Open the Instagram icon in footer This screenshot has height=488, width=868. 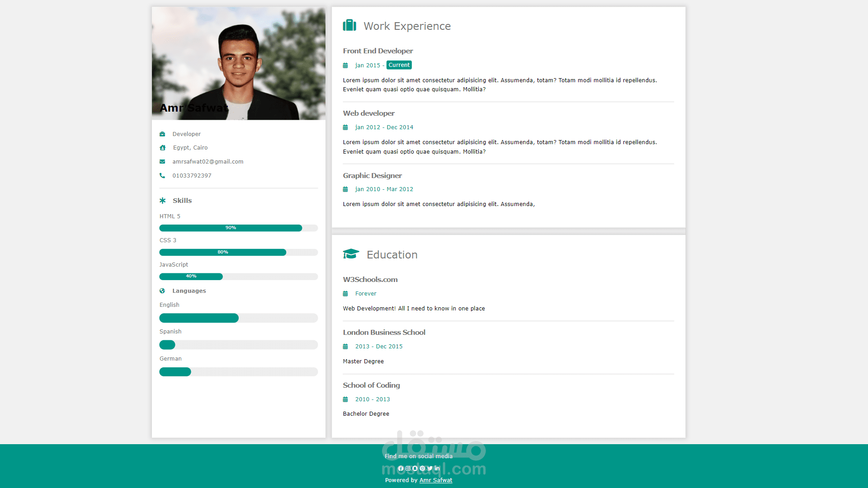click(x=408, y=469)
